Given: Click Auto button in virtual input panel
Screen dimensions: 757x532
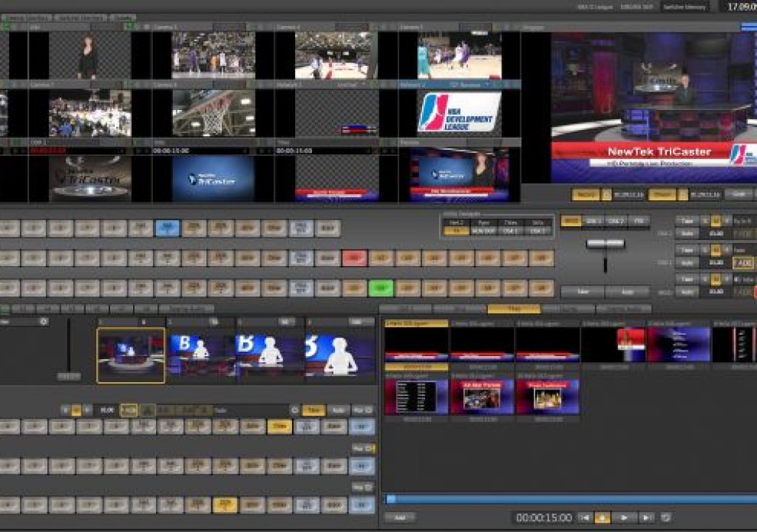Looking at the screenshot, I should click(339, 410).
